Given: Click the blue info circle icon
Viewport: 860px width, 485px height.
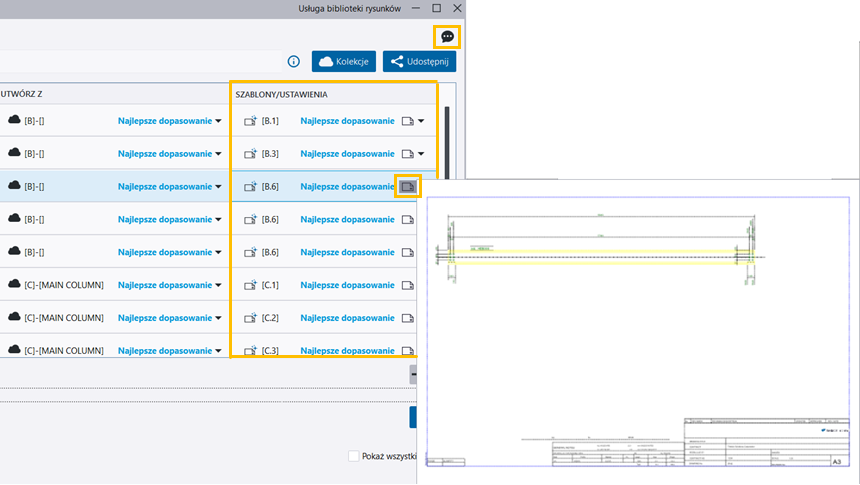Looking at the screenshot, I should (x=294, y=62).
